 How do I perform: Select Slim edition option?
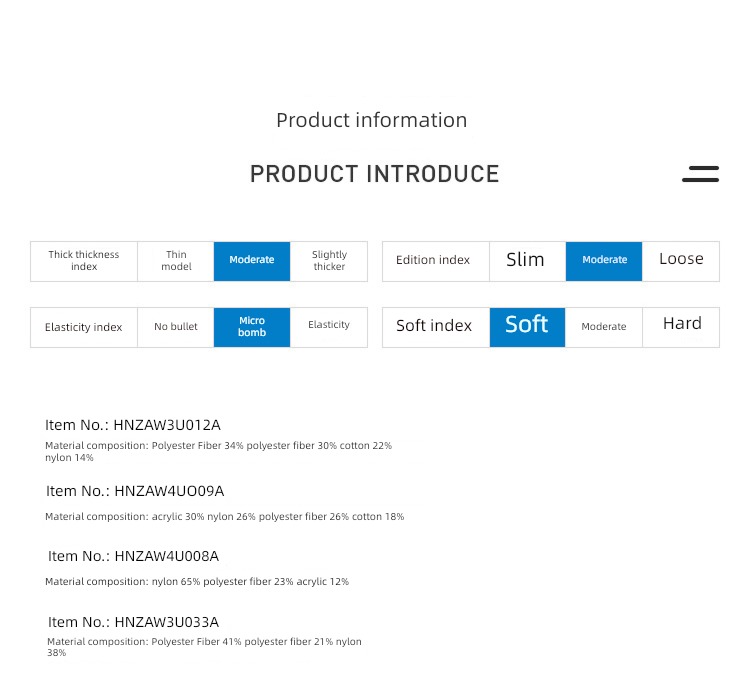pyautogui.click(x=527, y=261)
